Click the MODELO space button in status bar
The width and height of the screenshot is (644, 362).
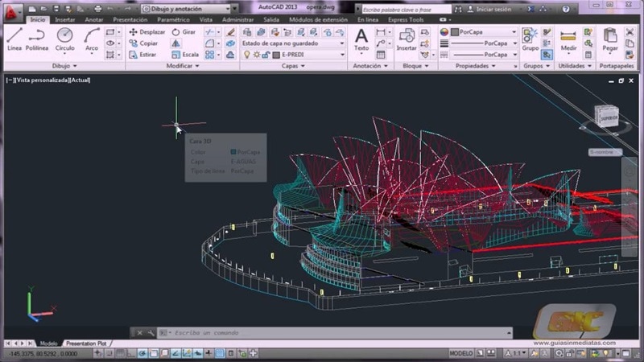[460, 353]
